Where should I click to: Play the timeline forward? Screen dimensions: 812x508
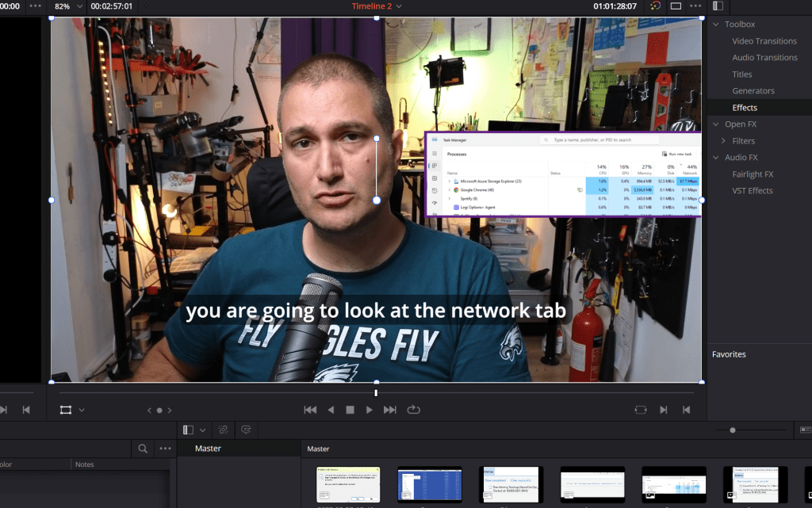(370, 410)
